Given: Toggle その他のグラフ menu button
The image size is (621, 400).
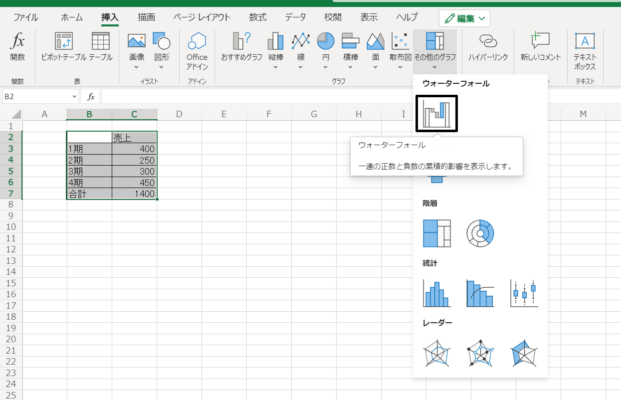Looking at the screenshot, I should coord(435,51).
